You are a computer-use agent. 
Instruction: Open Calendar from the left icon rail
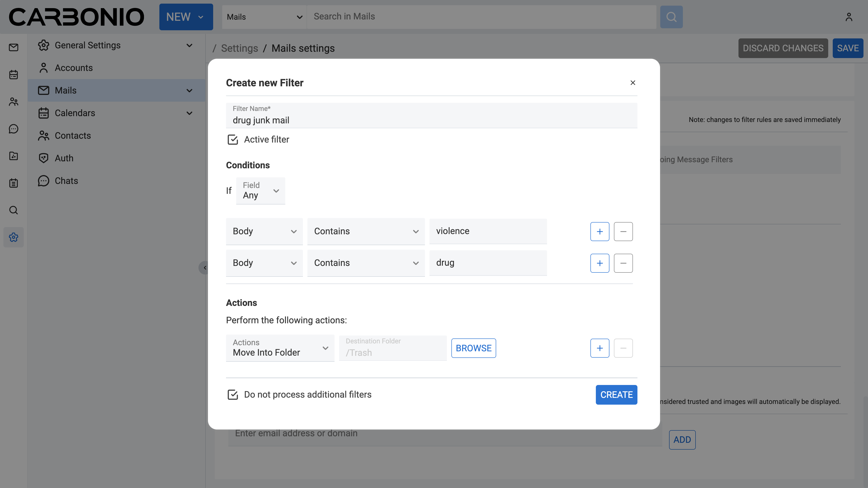point(14,75)
